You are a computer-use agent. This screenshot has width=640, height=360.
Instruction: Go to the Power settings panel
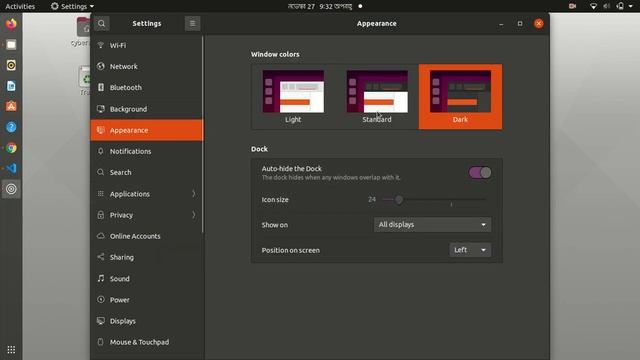point(147,300)
